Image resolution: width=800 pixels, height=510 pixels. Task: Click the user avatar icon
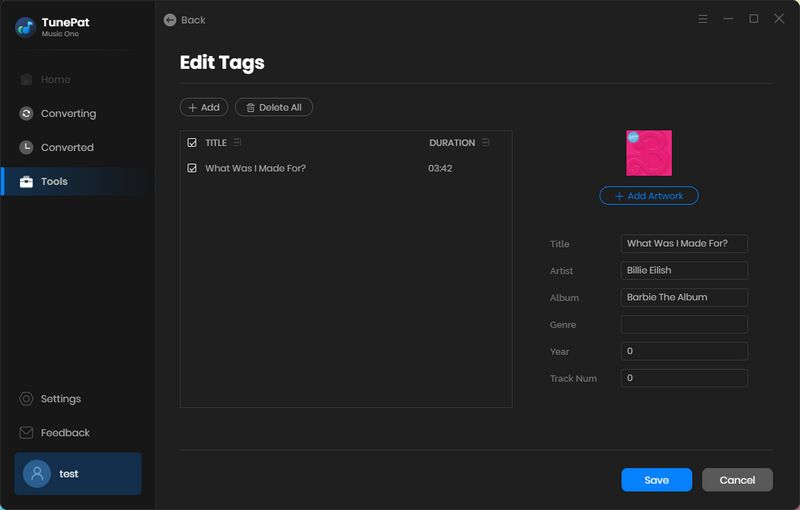(x=37, y=474)
